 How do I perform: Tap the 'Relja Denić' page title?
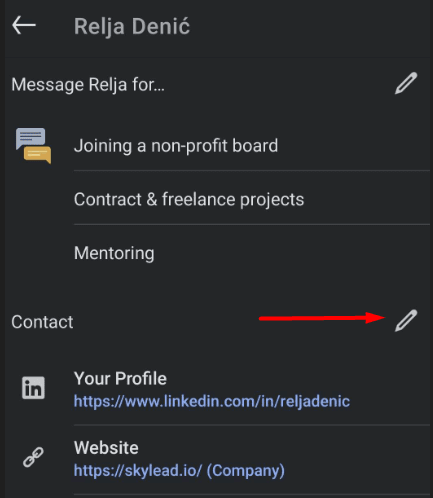click(132, 26)
